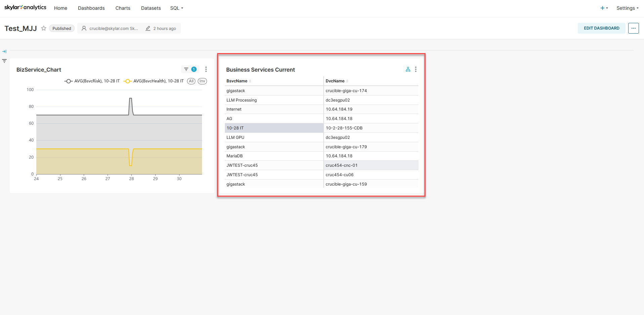Click the plus create new dropdown
Viewport: 644px width, 315px height.
click(x=604, y=8)
